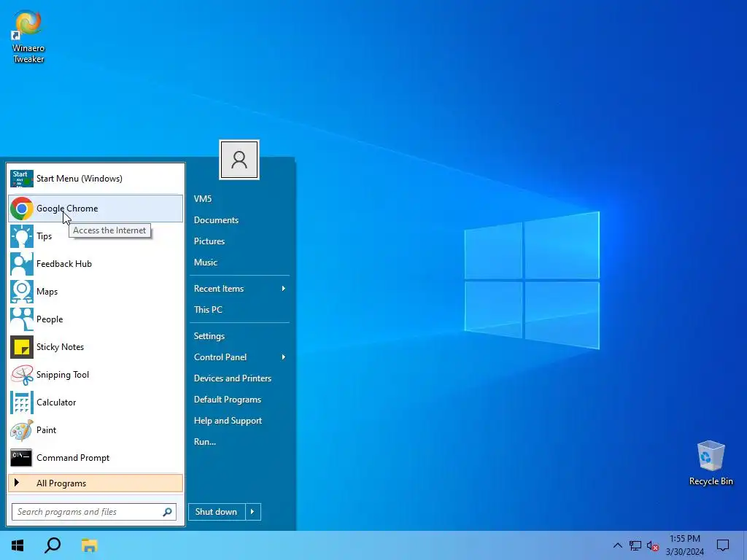Click the muted volume tray icon
Screen dimensions: 747x560
click(x=653, y=545)
